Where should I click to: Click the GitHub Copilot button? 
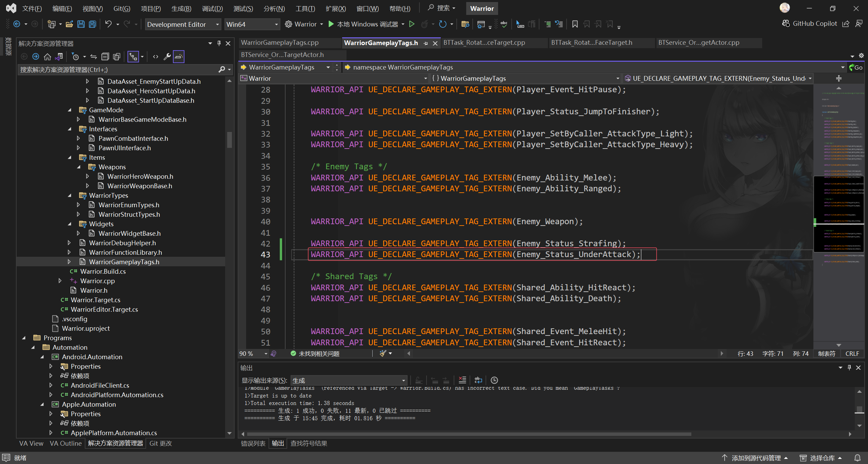[810, 23]
